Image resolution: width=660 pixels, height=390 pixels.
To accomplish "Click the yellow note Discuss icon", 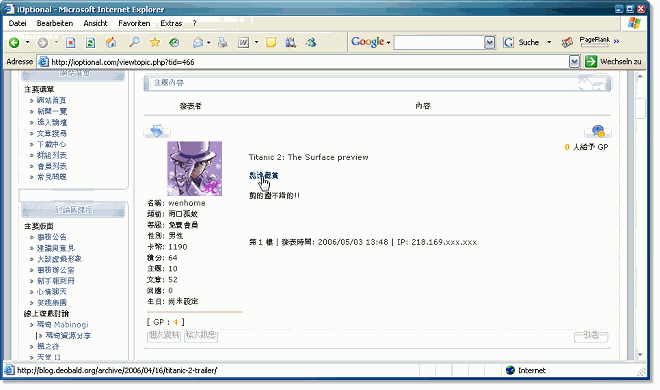I will coord(271,42).
